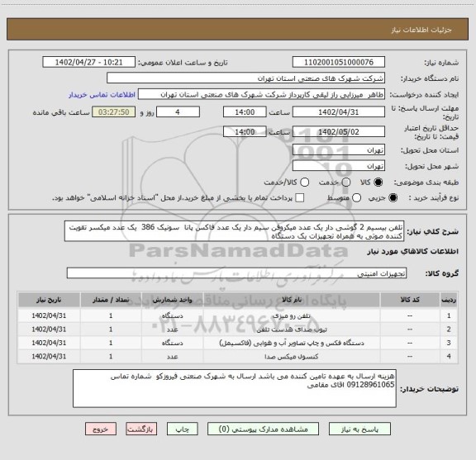Viewport: 476px width, 460px height.
Task: Click the تیوپ صدای هدست تلفن item name
Action: tap(292, 330)
